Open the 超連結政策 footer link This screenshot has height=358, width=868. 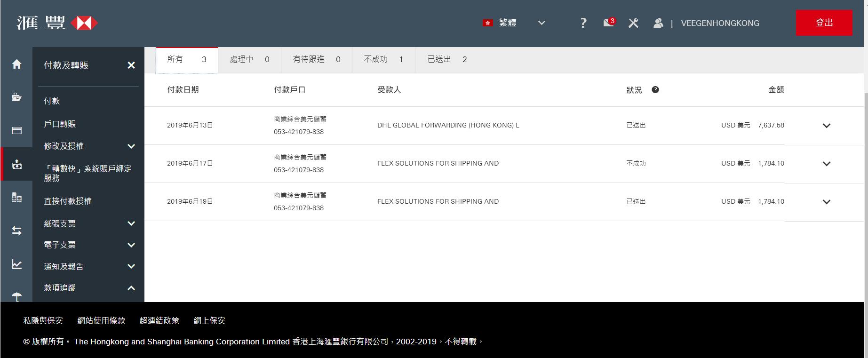159,320
